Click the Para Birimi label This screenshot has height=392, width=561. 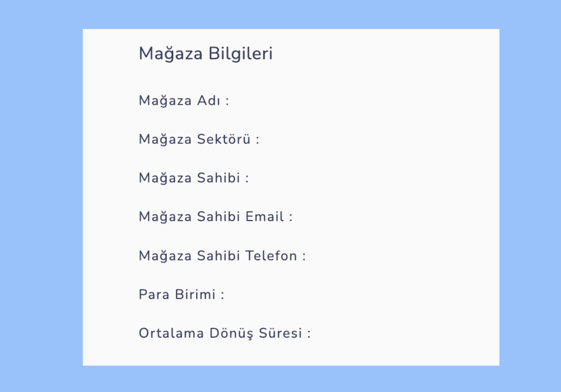[x=181, y=294]
